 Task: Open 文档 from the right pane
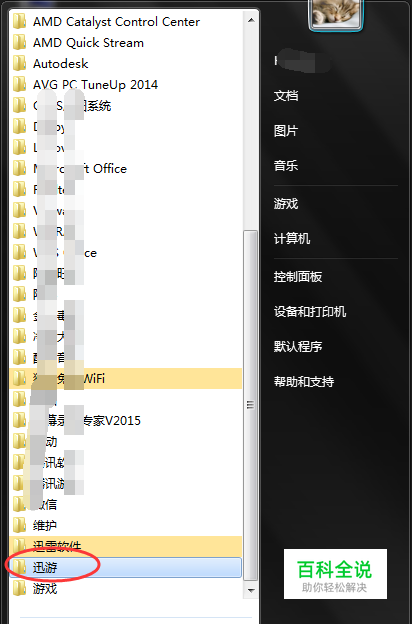click(286, 96)
